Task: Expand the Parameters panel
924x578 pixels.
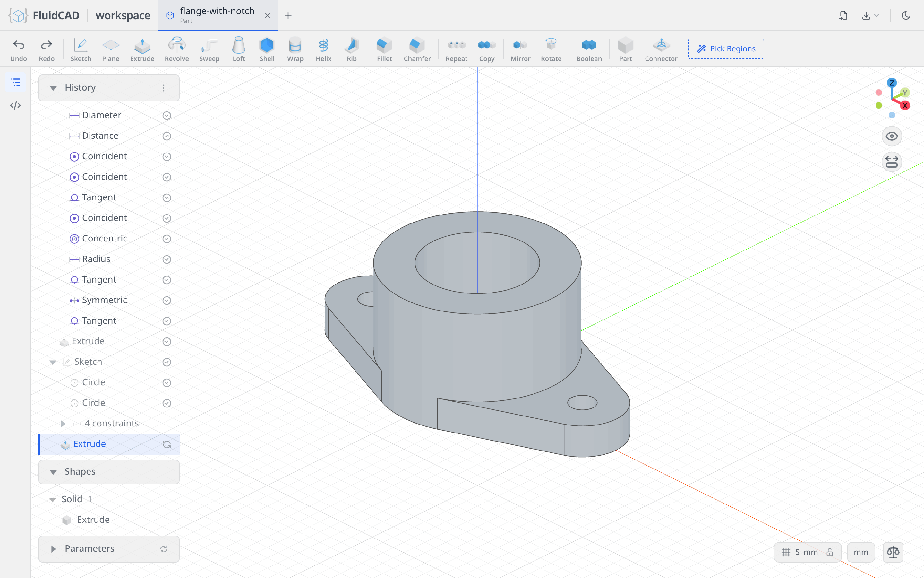Action: pos(53,549)
